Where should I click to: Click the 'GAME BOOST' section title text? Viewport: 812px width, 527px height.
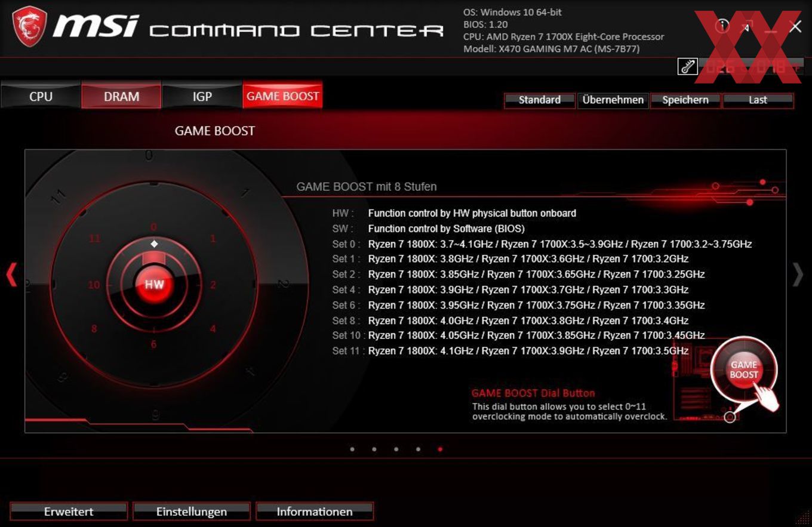click(x=215, y=131)
